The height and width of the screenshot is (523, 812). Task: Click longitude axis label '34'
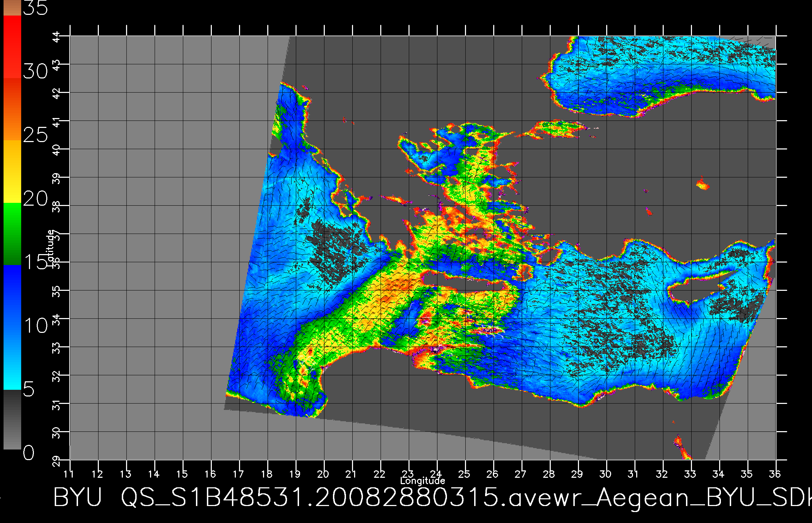pyautogui.click(x=718, y=474)
